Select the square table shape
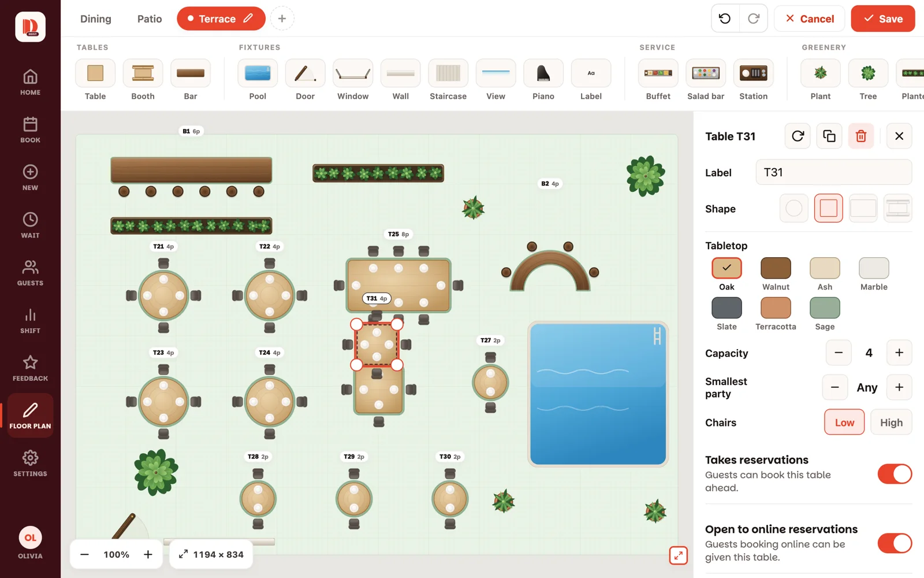Image resolution: width=924 pixels, height=578 pixels. [829, 208]
